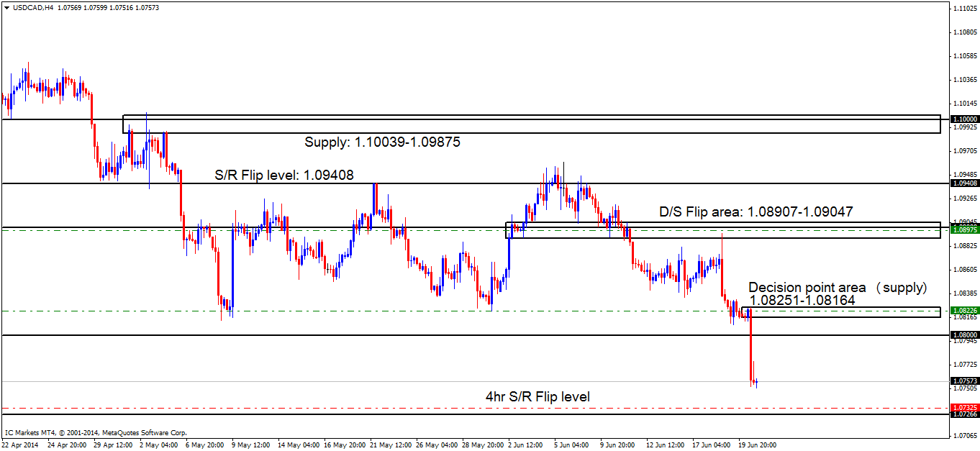Click the 1.10000 price tag
Screen dimensions: 980x451
[x=963, y=119]
